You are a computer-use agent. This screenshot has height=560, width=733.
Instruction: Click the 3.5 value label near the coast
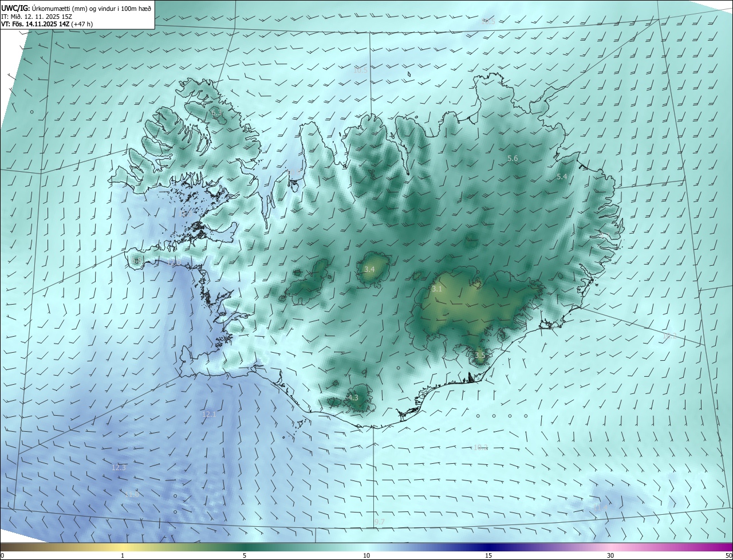click(480, 355)
